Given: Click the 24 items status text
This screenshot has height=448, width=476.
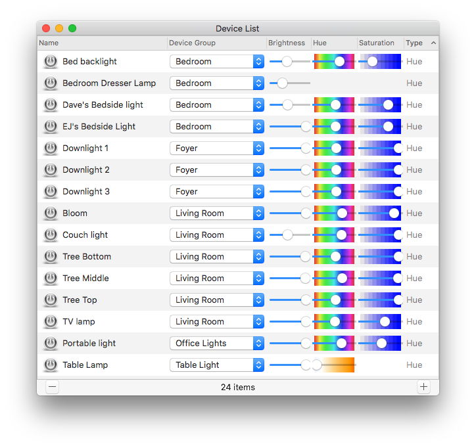Looking at the screenshot, I should pos(238,388).
